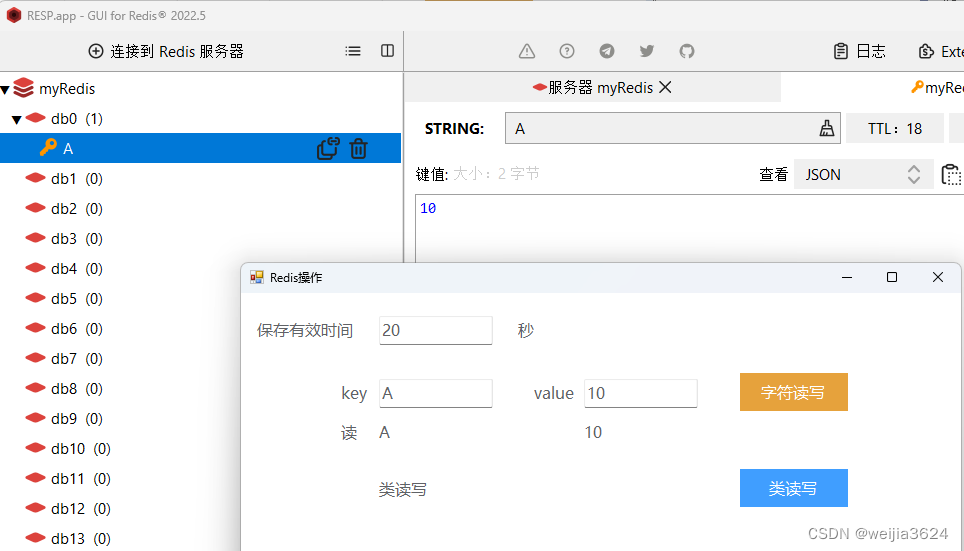Image resolution: width=964 pixels, height=551 pixels.
Task: Click the 类读写 label text
Action: [x=403, y=490]
